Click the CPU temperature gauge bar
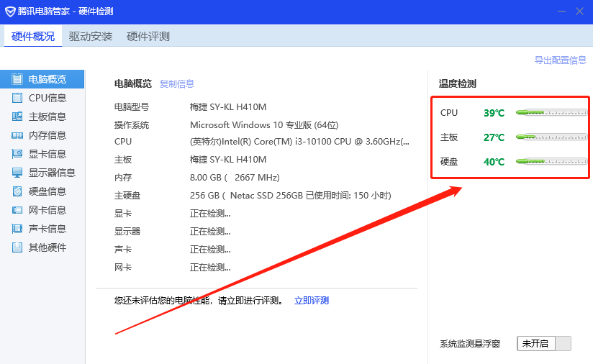This screenshot has width=593, height=364. coord(551,113)
